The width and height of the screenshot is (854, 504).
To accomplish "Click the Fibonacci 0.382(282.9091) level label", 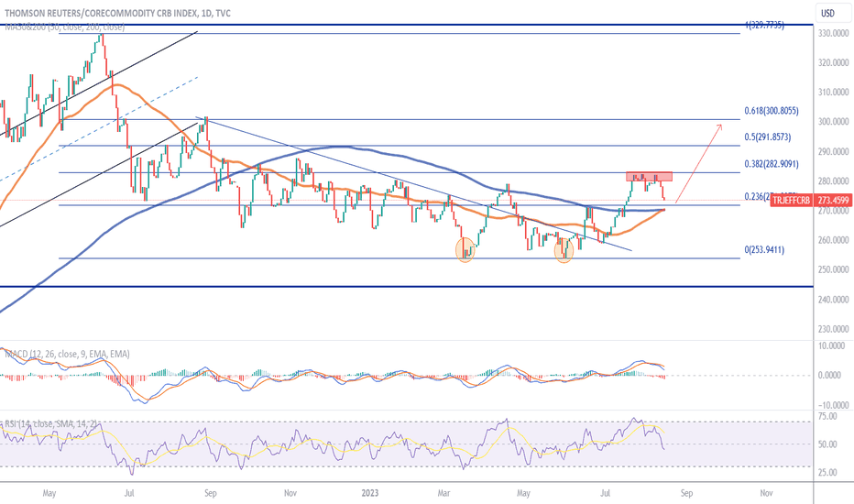I will point(772,163).
